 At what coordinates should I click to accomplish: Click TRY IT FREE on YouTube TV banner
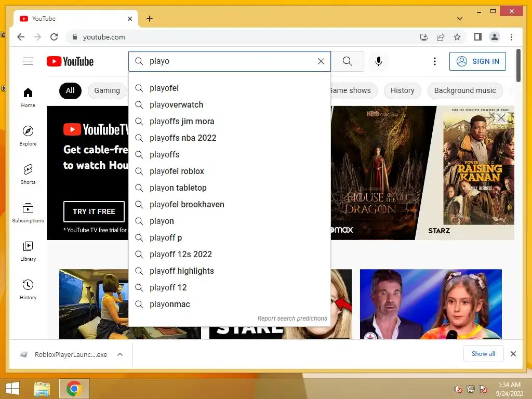tap(94, 211)
